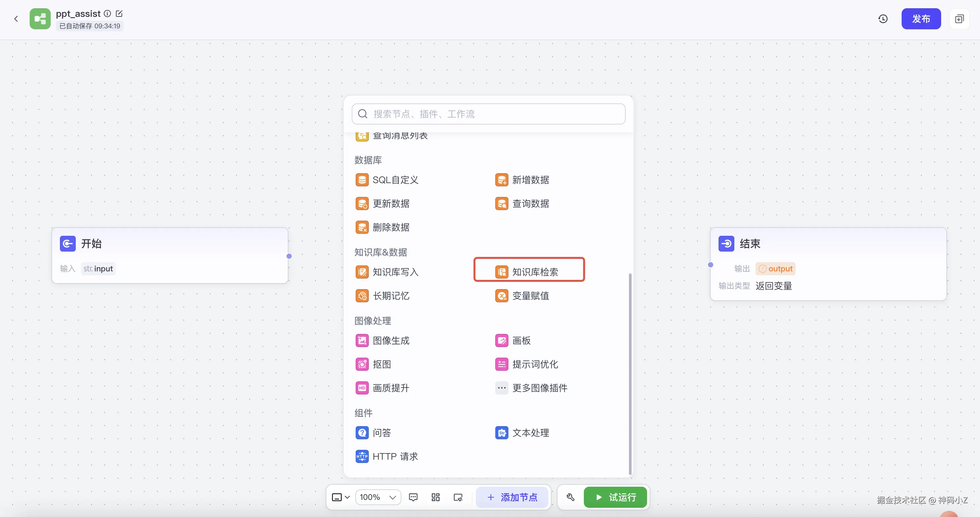Open the comment icon in bottom toolbar
The width and height of the screenshot is (980, 517).
[x=413, y=497]
